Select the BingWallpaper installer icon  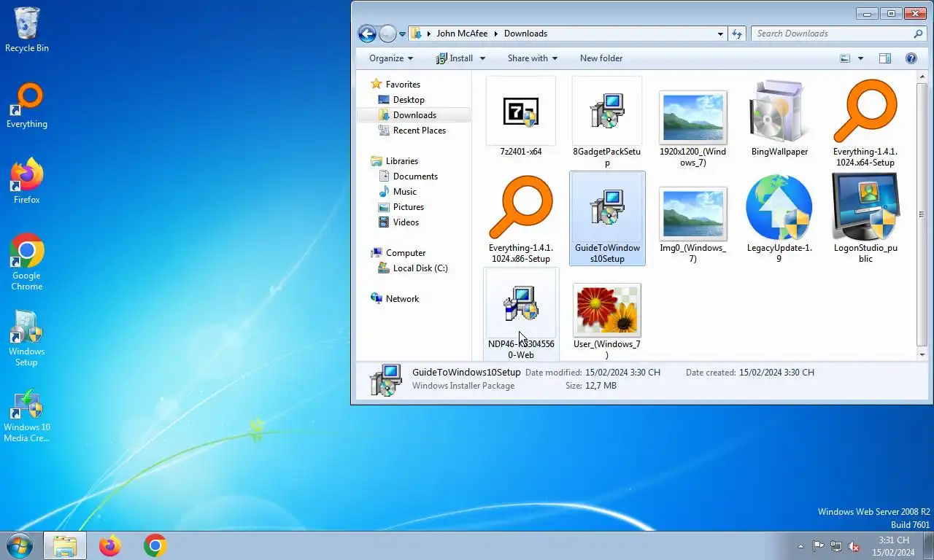pyautogui.click(x=779, y=117)
